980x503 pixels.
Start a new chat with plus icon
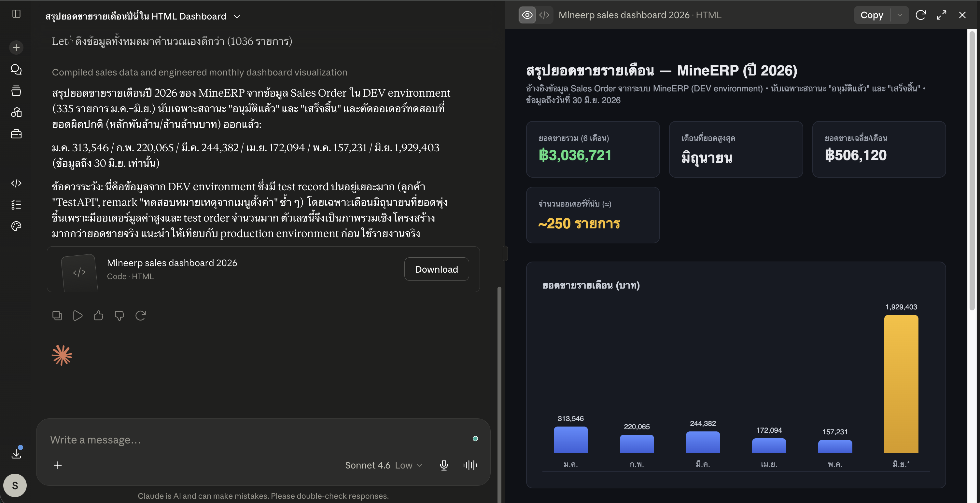coord(16,48)
